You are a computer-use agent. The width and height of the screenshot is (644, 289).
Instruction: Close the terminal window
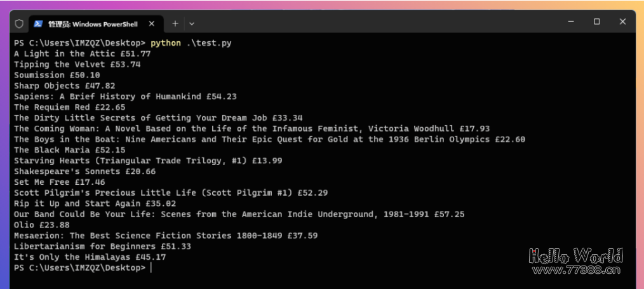(623, 22)
